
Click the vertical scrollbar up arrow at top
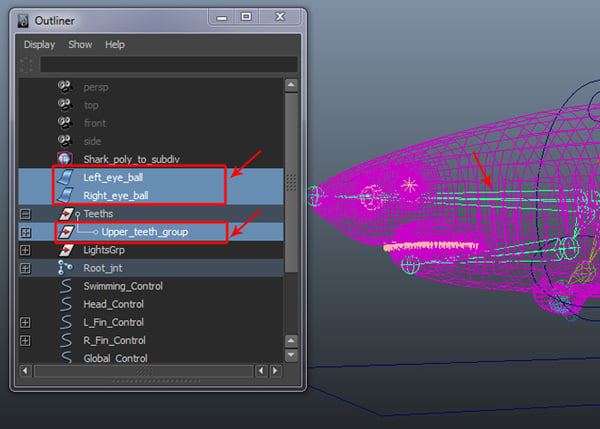pos(291,85)
